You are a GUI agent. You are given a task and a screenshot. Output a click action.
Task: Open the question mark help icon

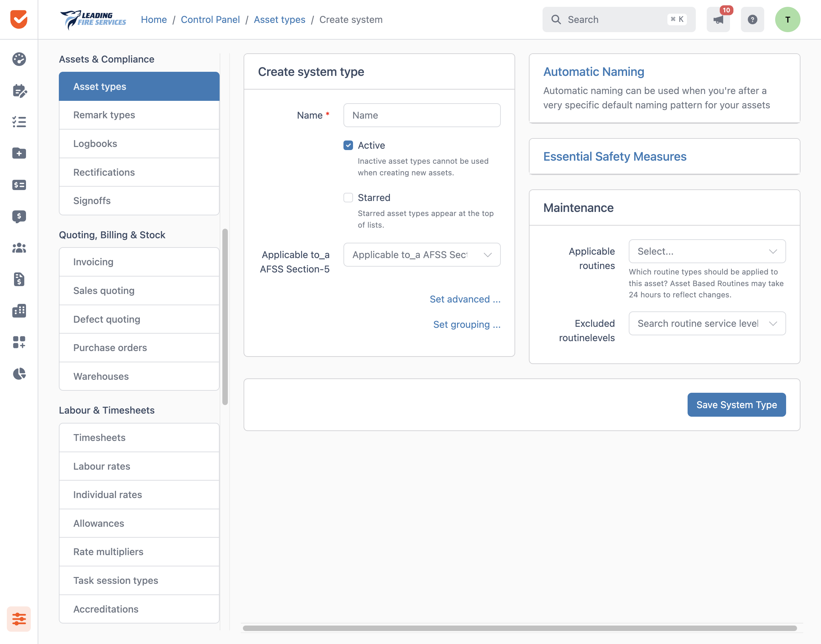pos(752,19)
